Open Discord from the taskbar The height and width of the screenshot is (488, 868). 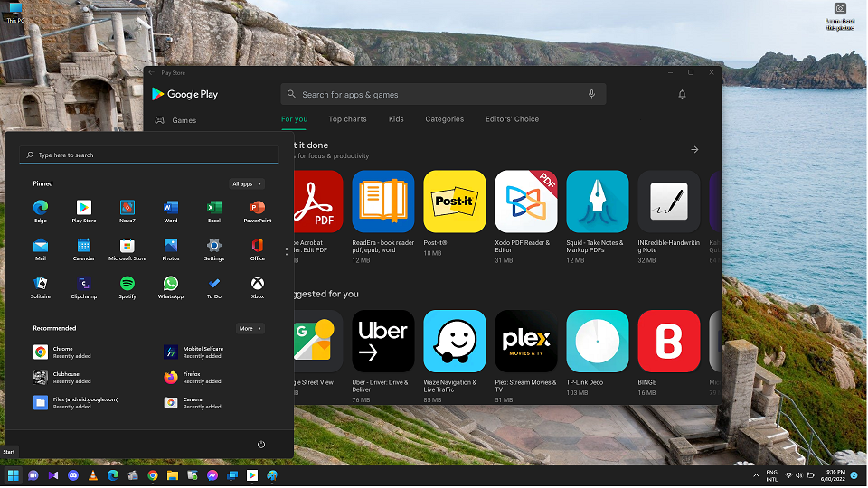(x=73, y=475)
